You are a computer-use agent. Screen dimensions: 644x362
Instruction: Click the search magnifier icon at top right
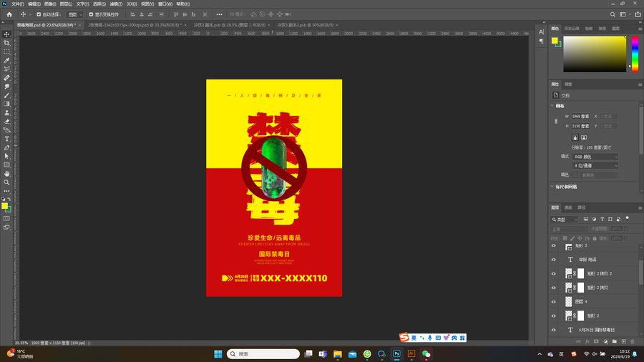(x=613, y=14)
